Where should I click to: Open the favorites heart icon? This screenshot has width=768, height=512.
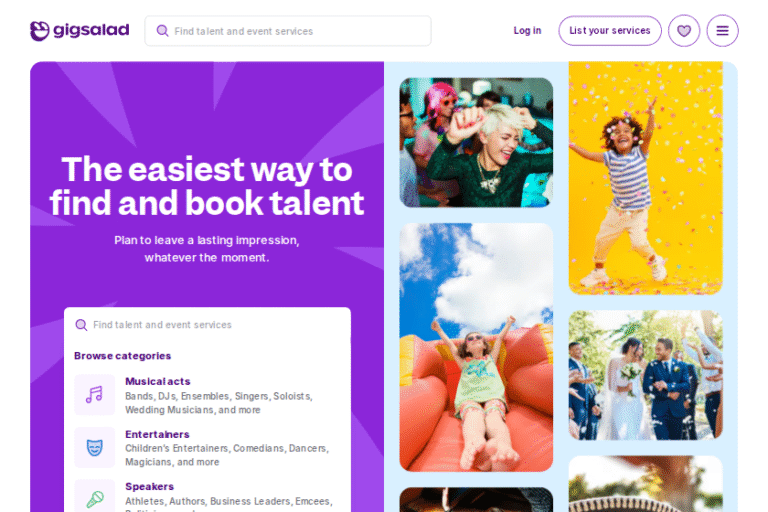[x=684, y=31]
